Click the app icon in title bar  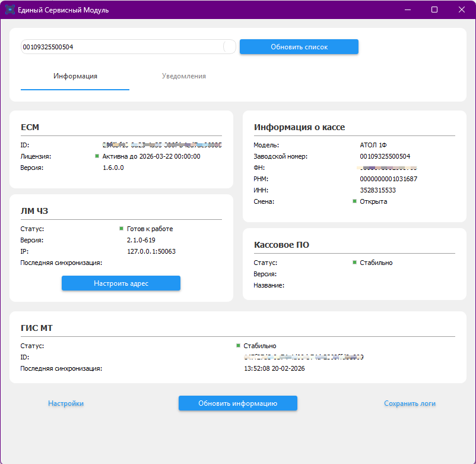click(x=10, y=10)
